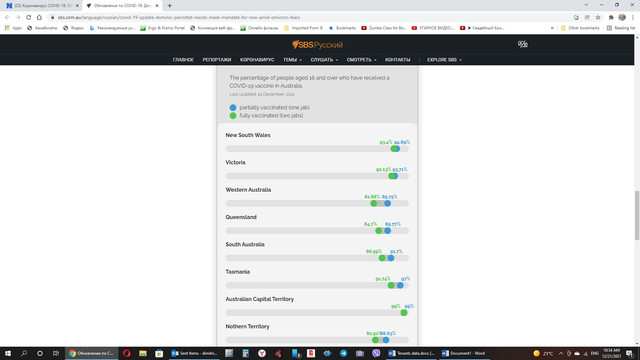Open Calculator from the taskbar

pos(245,353)
